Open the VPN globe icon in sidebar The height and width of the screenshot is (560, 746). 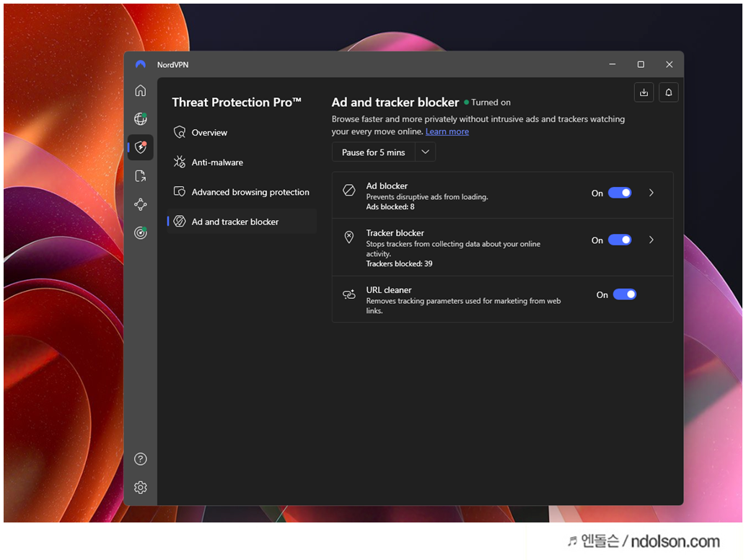(141, 118)
